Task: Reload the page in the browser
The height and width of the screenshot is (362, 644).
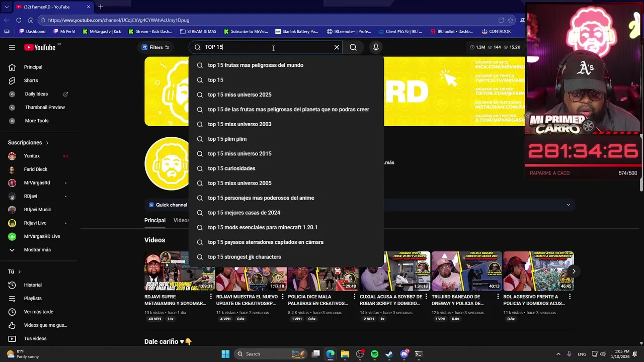Action: 19,20
